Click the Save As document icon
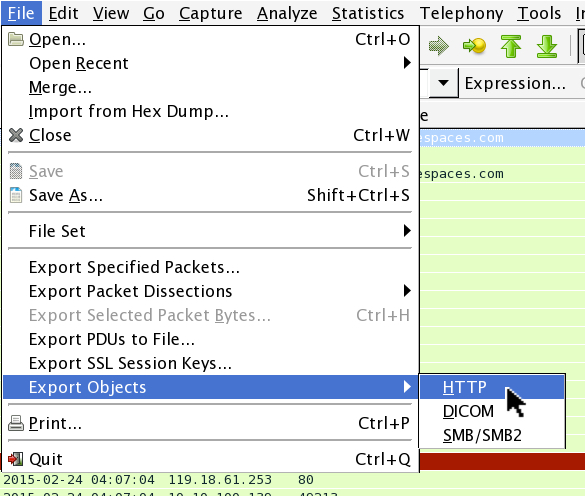Viewport: 585px width, 496px height. pyautogui.click(x=16, y=195)
